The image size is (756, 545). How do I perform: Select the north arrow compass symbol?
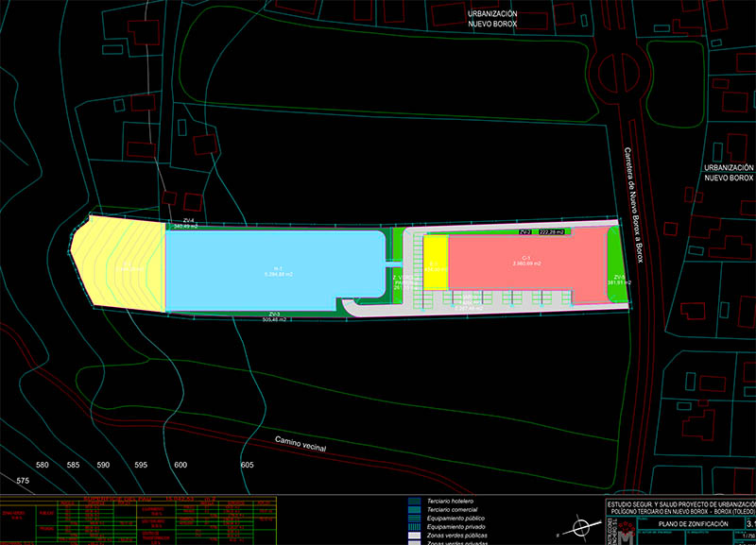pyautogui.click(x=580, y=526)
